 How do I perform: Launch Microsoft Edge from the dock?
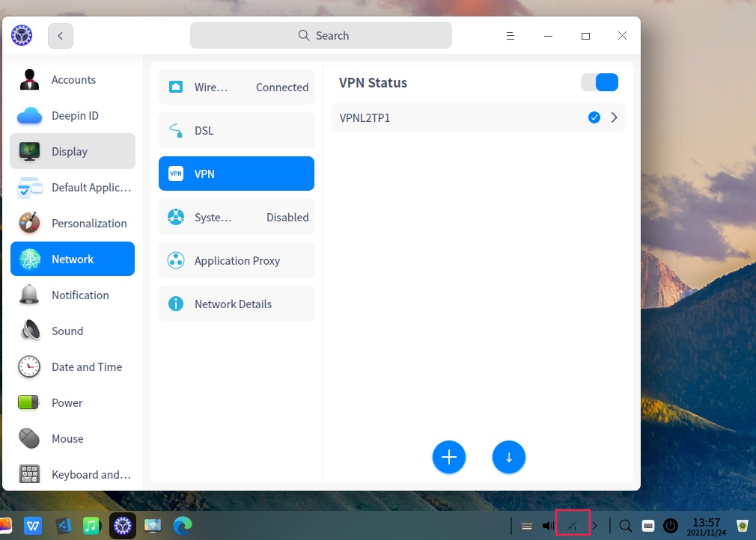(x=182, y=525)
